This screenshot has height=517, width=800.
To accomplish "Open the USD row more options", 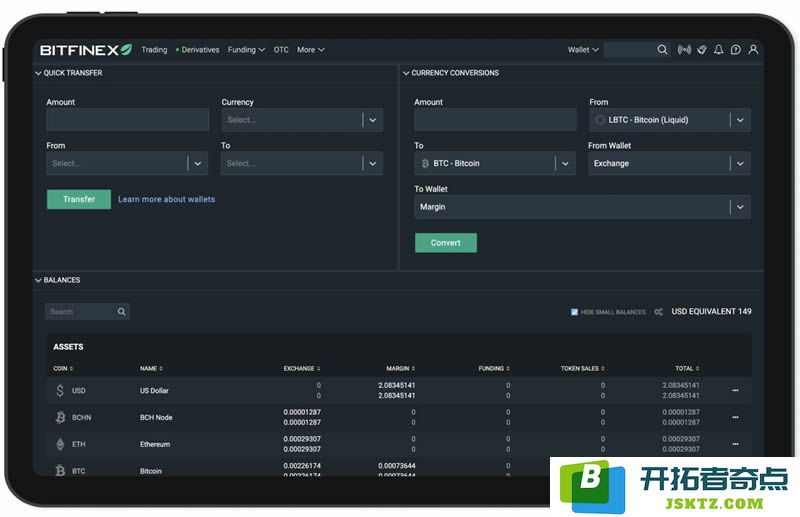I will pos(735,390).
